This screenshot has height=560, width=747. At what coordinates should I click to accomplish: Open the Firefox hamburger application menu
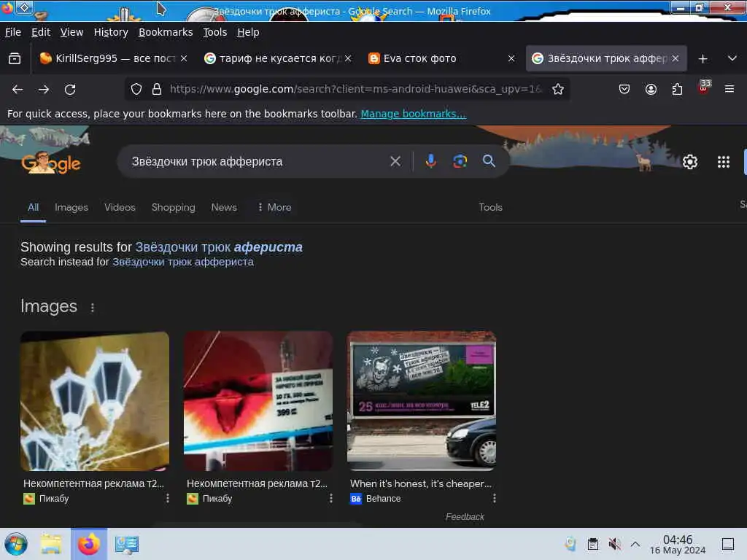[x=729, y=89]
